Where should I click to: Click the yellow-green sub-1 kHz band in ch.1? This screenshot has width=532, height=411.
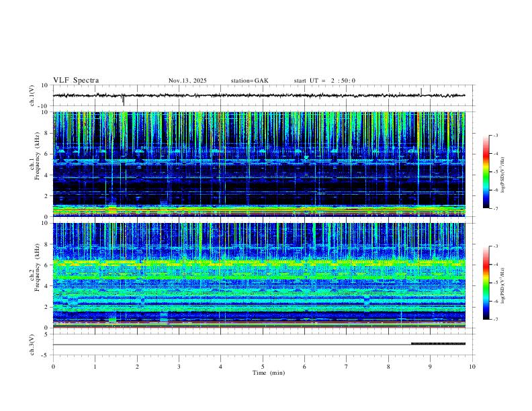259,210
